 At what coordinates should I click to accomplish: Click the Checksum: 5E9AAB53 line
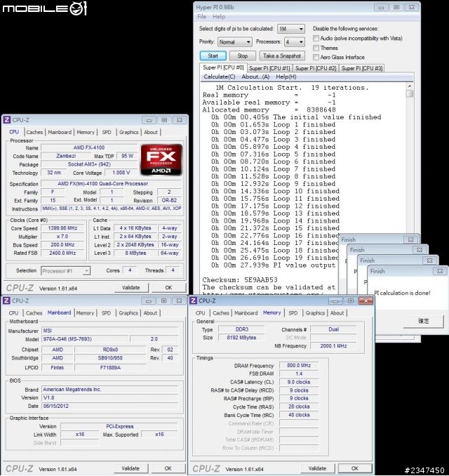240,280
